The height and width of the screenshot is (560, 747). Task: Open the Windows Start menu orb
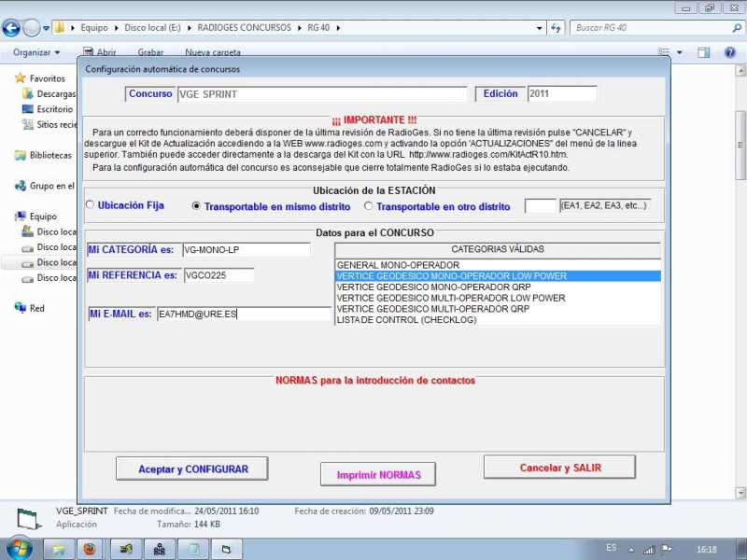point(19,548)
